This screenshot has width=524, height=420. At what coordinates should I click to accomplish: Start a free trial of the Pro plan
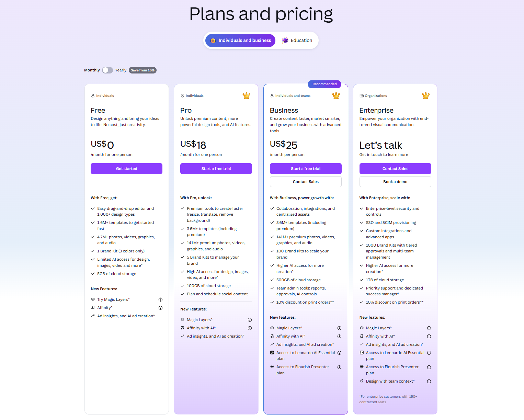tap(216, 169)
